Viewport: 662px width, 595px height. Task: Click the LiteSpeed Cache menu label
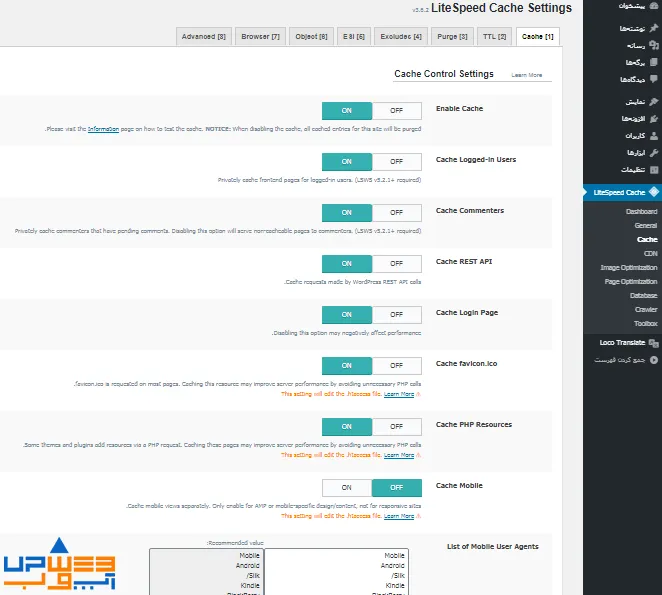pos(619,193)
